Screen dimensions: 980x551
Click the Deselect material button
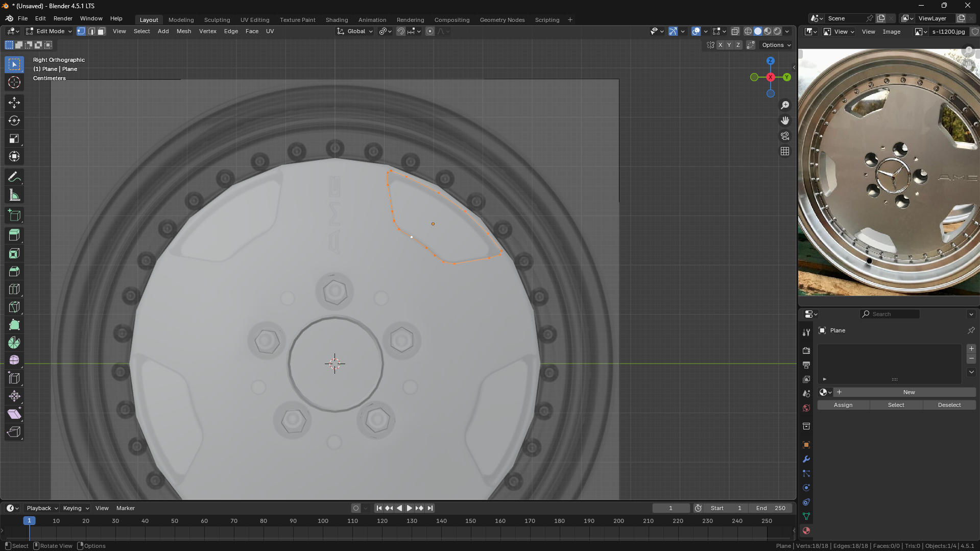tap(949, 405)
